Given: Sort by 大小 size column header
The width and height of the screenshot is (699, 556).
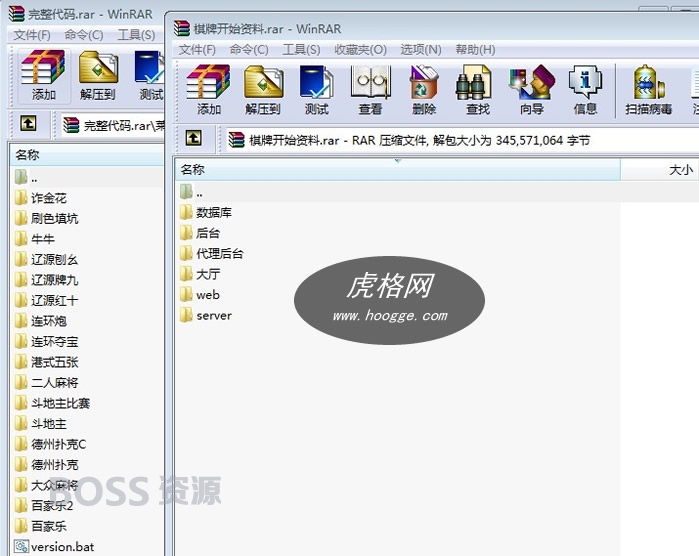Looking at the screenshot, I should click(x=660, y=169).
